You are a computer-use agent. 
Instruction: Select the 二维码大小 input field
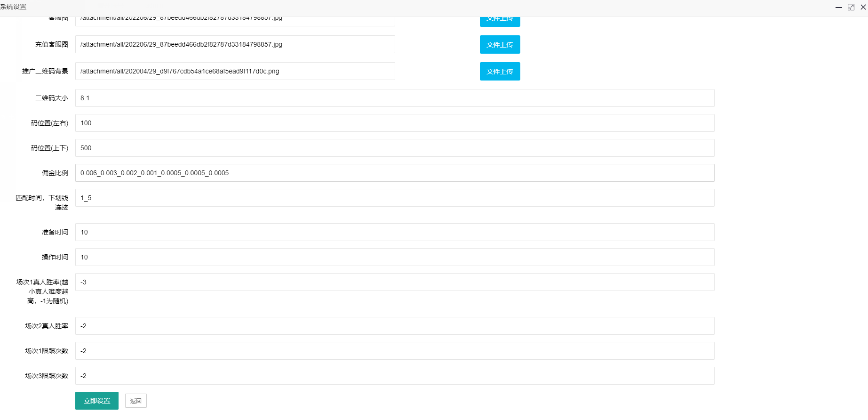pos(394,98)
